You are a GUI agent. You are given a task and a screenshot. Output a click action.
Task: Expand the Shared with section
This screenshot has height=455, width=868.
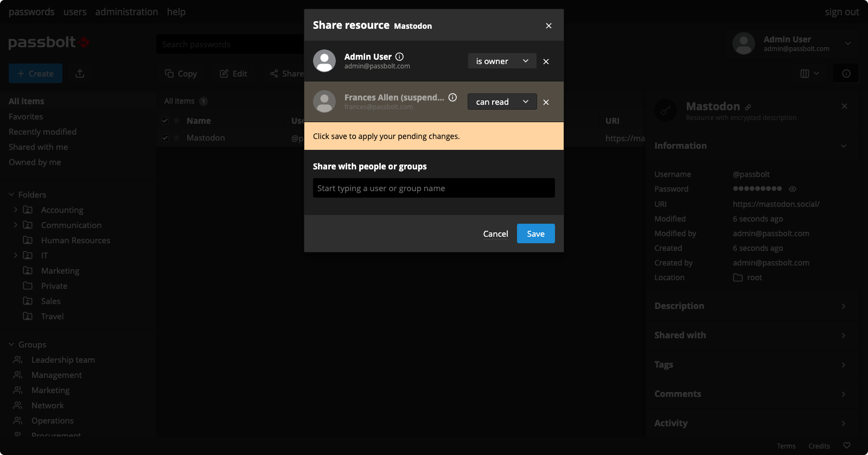[x=751, y=335]
